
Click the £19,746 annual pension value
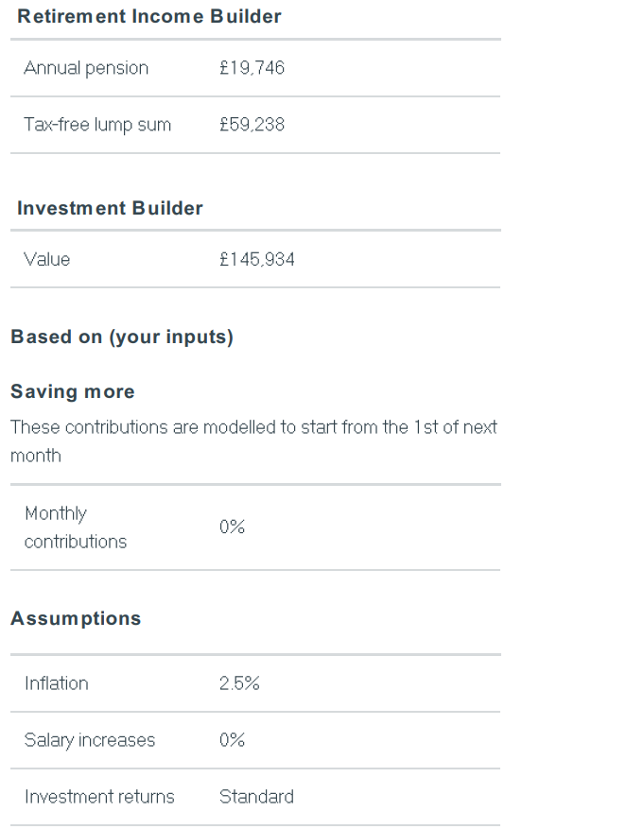(252, 68)
